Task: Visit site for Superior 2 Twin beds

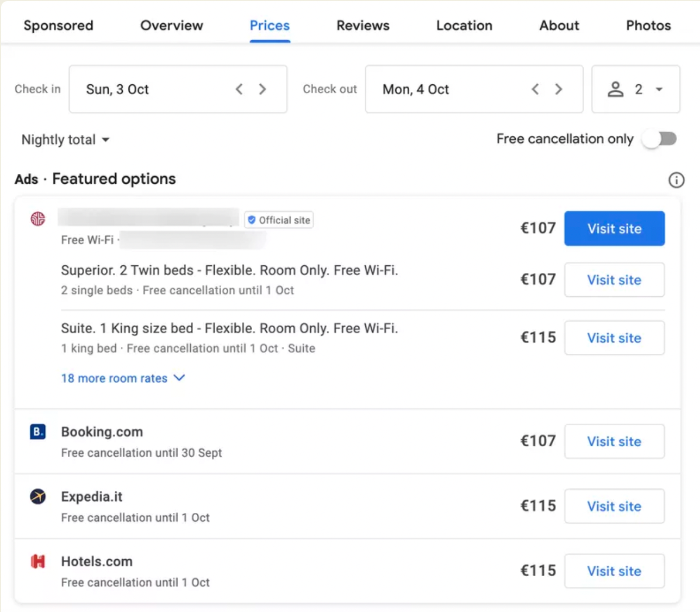Action: 614,280
